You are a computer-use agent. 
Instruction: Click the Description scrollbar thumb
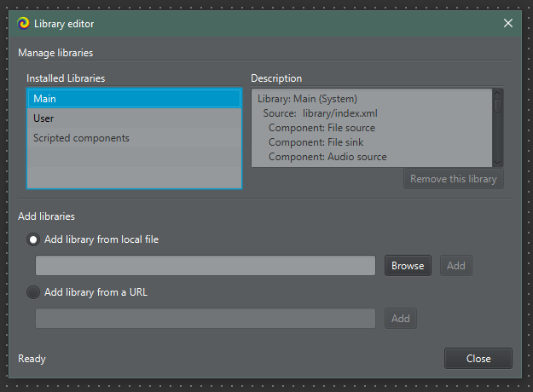497,107
